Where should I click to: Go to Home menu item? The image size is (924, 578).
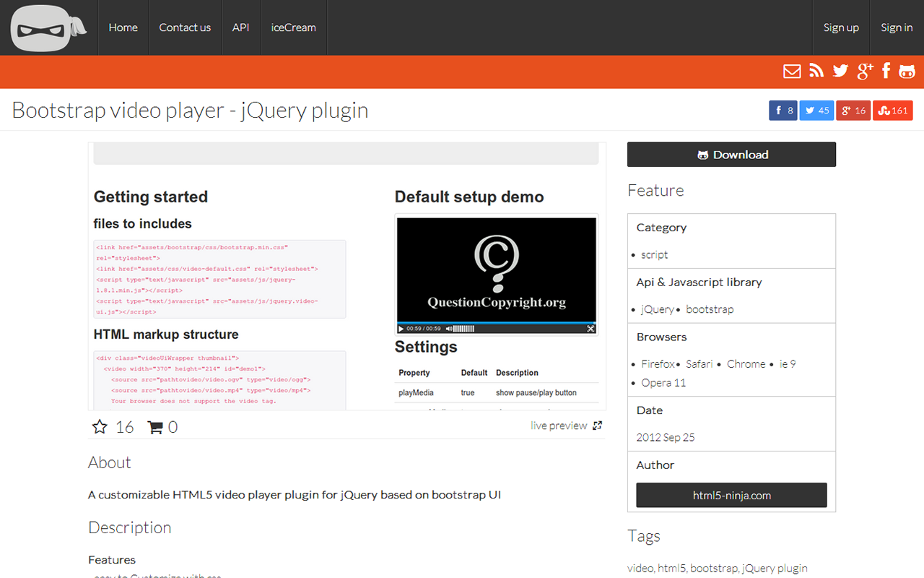[123, 27]
